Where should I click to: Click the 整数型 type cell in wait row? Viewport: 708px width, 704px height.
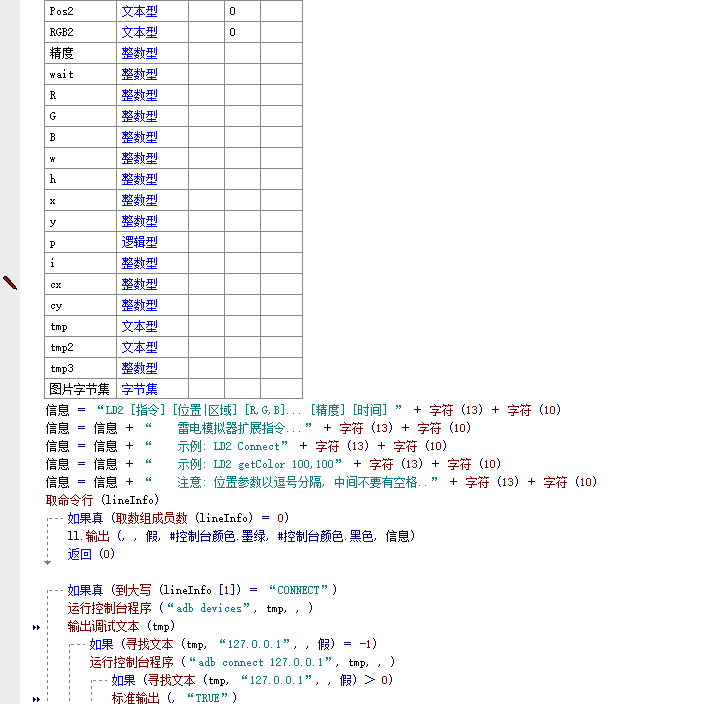click(152, 74)
